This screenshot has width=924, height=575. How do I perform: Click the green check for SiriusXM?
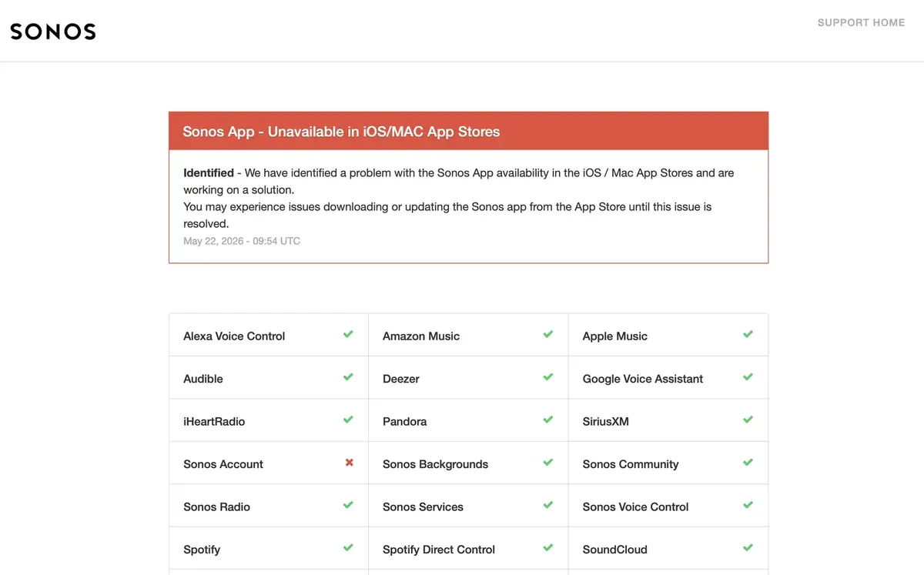748,420
